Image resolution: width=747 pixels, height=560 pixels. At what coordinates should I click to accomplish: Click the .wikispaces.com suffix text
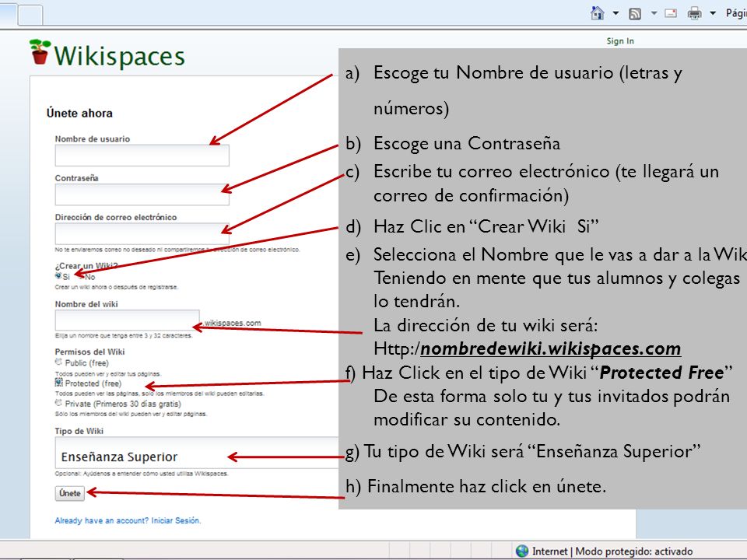point(232,323)
